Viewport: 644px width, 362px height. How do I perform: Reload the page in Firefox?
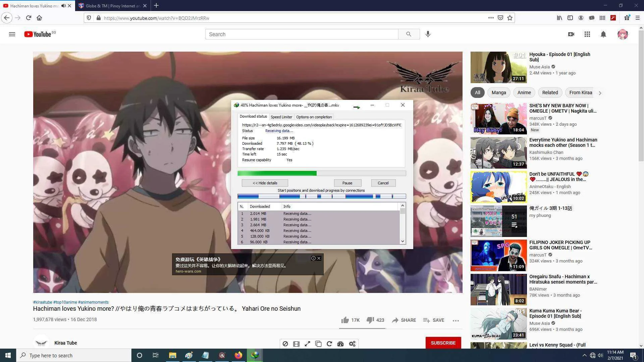pyautogui.click(x=29, y=18)
